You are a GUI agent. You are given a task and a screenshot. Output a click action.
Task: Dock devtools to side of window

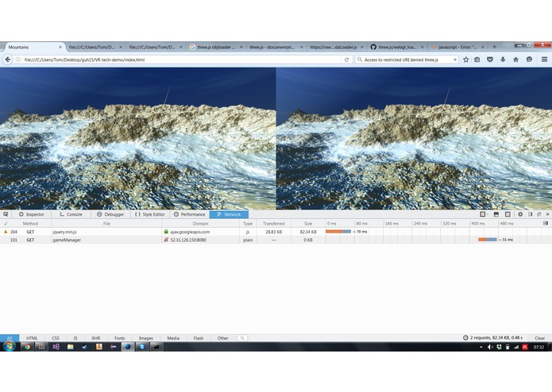click(531, 214)
